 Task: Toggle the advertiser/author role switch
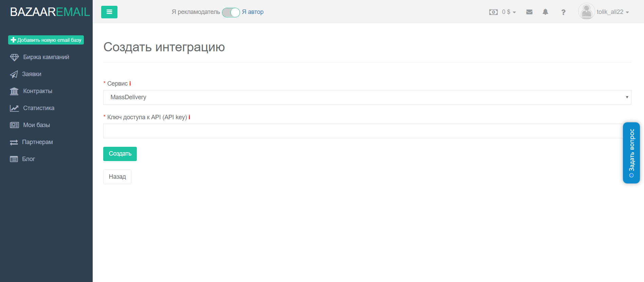pos(231,12)
